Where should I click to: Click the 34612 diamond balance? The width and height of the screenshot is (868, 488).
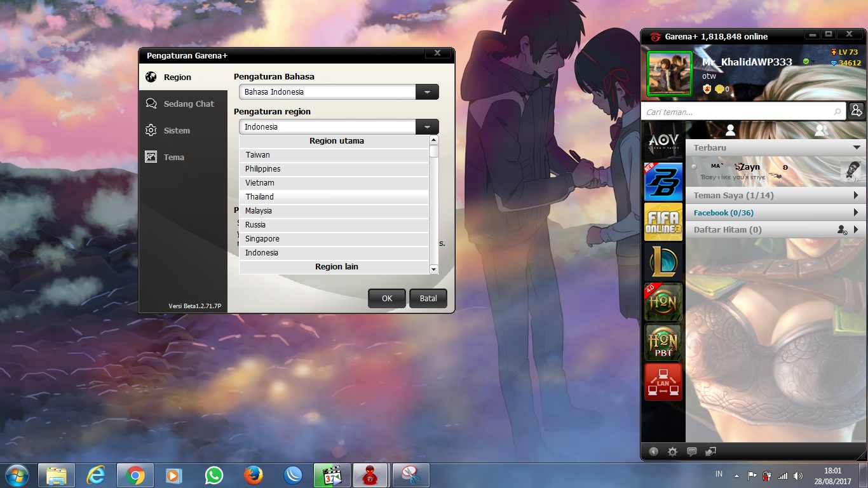coord(846,63)
